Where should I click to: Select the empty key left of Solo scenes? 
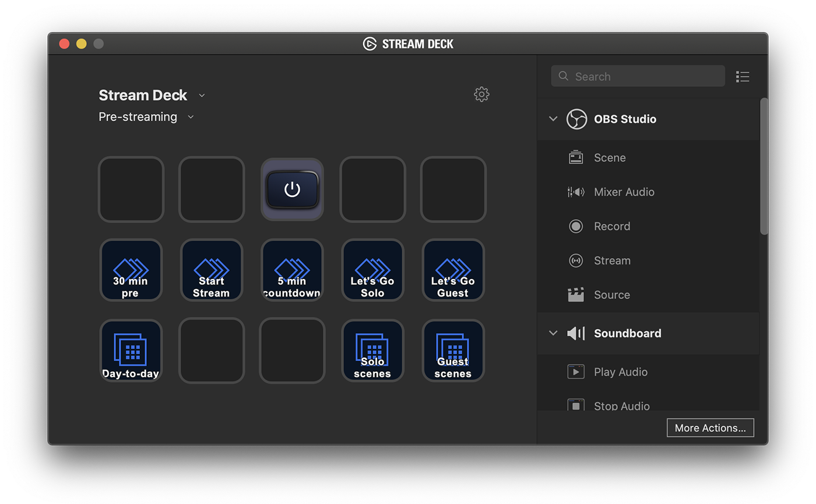292,350
